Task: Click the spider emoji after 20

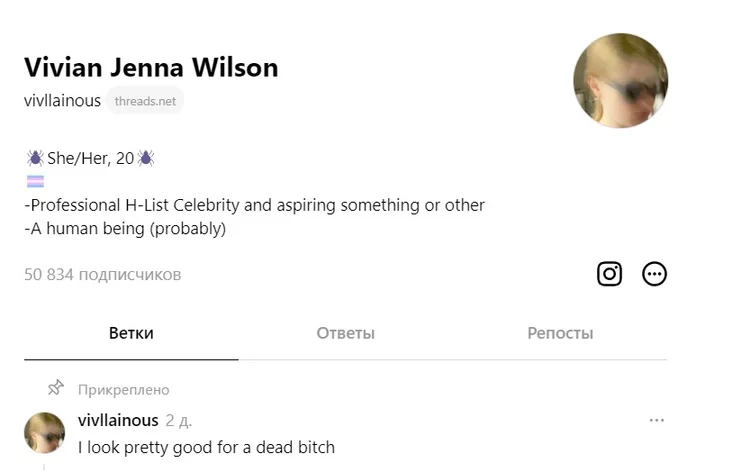Action: click(146, 158)
